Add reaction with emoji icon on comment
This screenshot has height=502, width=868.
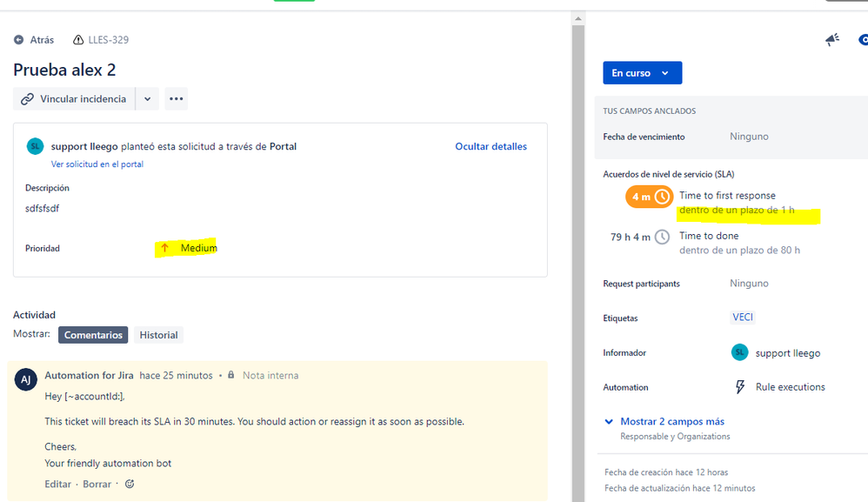click(130, 484)
